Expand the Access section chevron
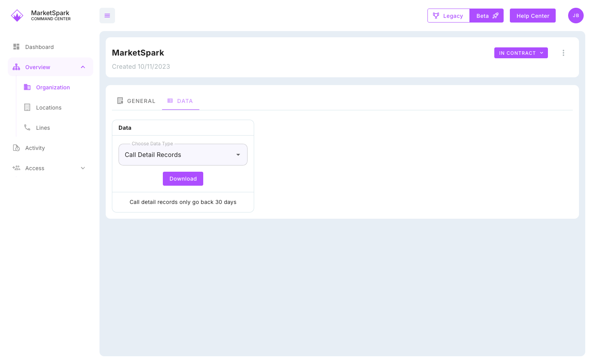 (x=83, y=168)
